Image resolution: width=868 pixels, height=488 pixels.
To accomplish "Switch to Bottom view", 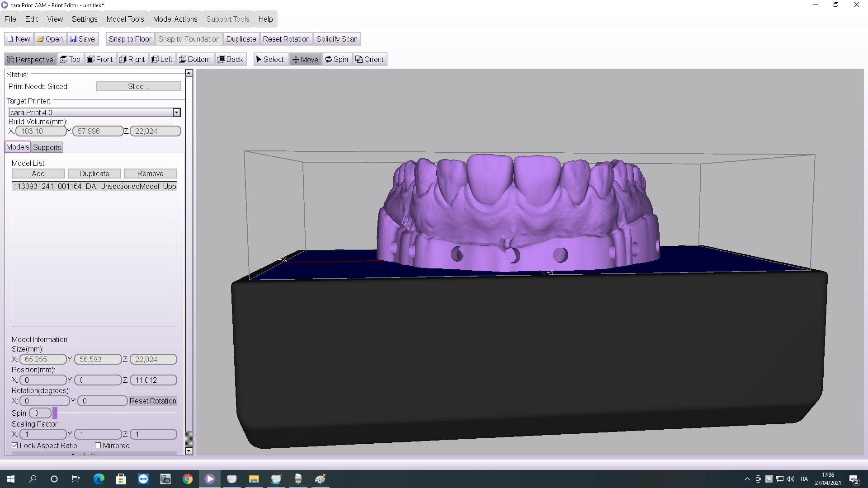I will 195,59.
